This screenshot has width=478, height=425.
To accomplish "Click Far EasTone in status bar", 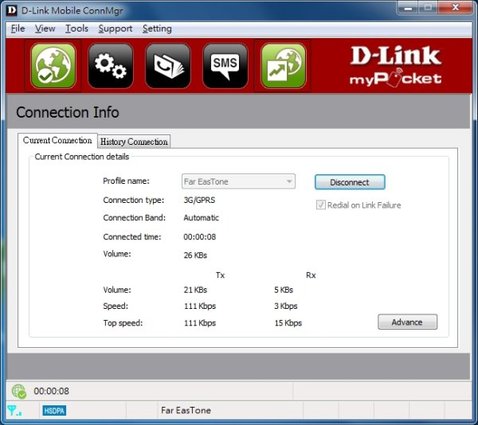I will point(186,410).
